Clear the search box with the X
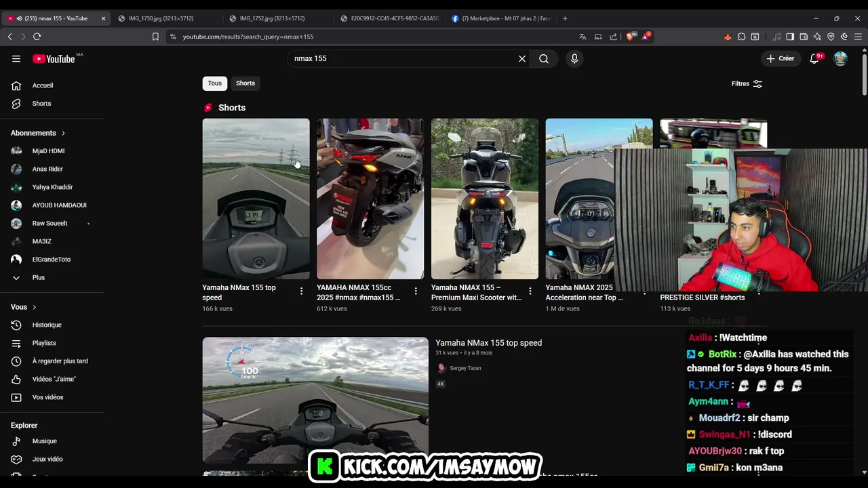This screenshot has height=488, width=868. point(522,59)
